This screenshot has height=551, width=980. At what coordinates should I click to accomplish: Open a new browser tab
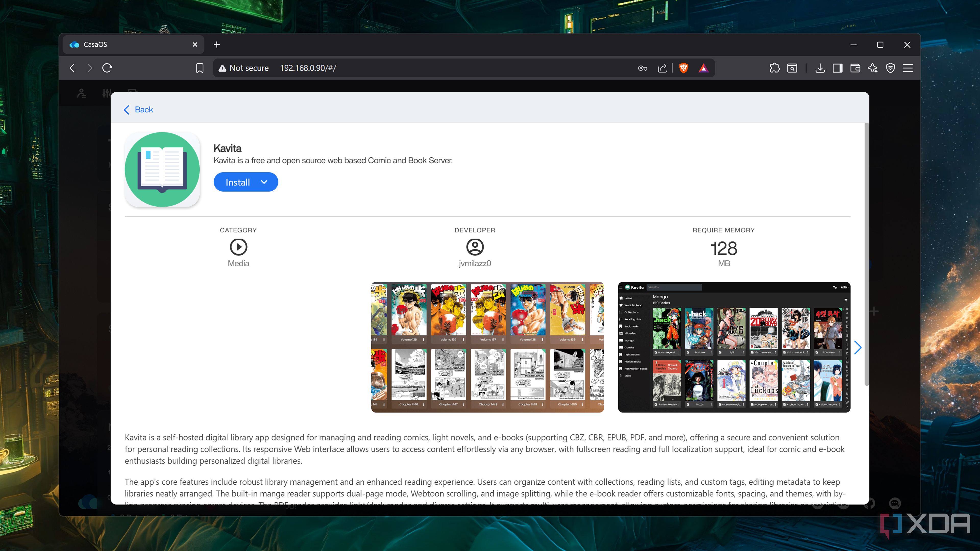[x=216, y=44]
